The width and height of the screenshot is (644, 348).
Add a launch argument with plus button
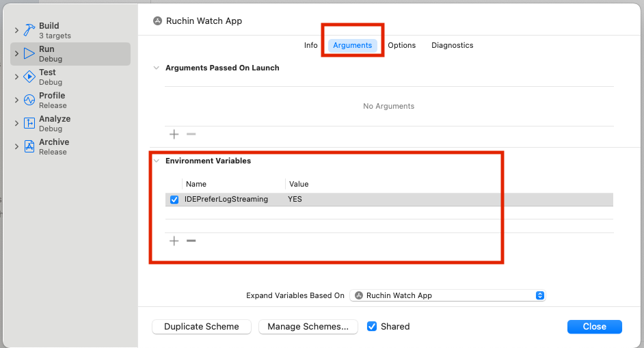[x=174, y=134]
